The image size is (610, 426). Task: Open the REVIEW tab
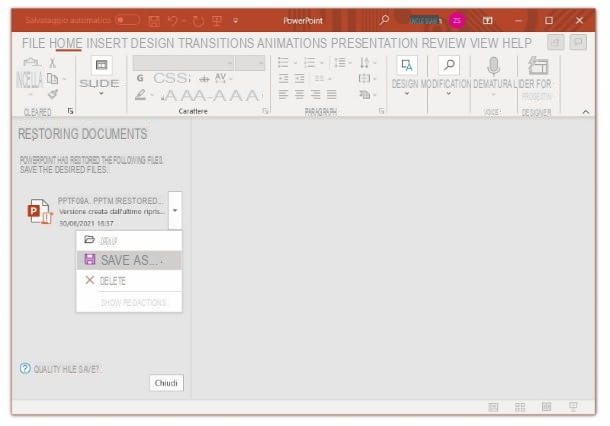(x=443, y=43)
